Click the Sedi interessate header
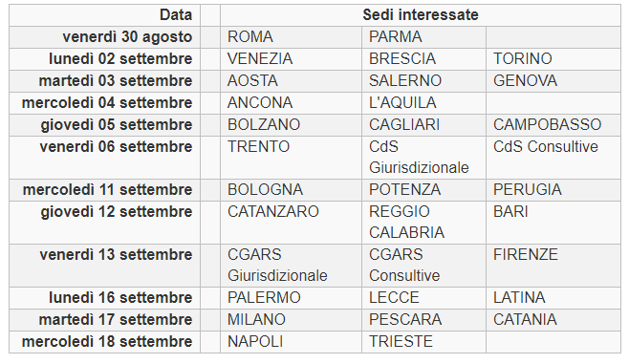This screenshot has height=364, width=629. pyautogui.click(x=421, y=15)
